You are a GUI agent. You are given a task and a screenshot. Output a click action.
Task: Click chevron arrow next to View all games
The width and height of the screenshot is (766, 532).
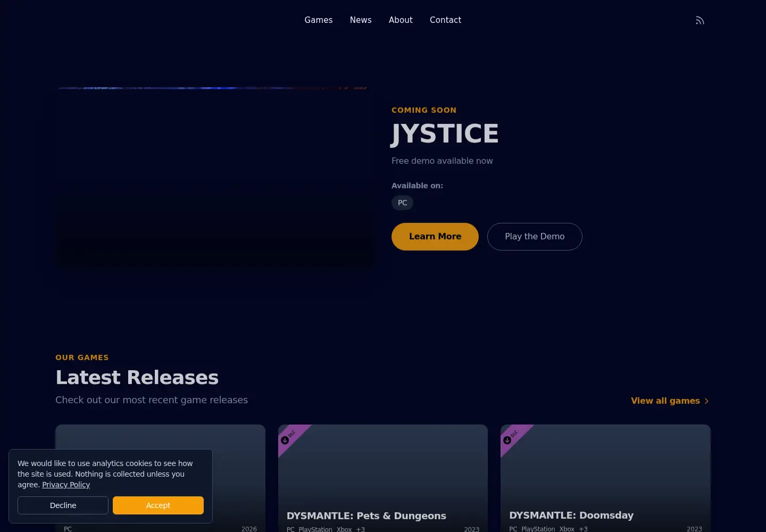click(706, 401)
